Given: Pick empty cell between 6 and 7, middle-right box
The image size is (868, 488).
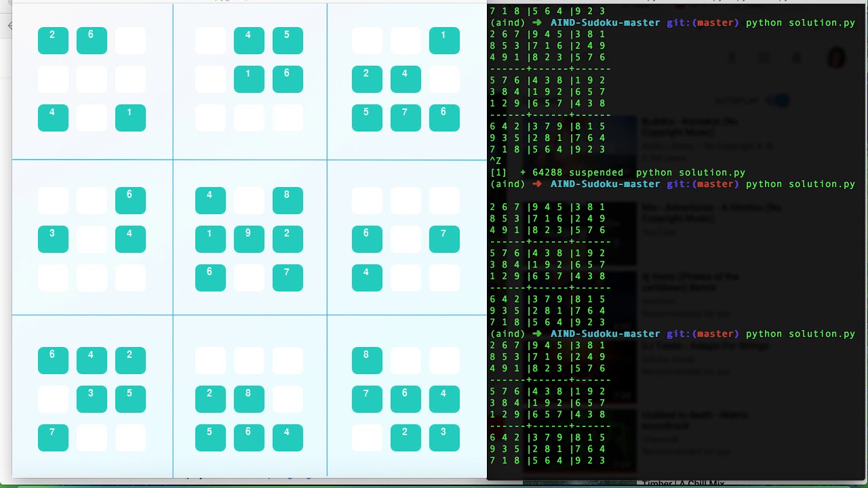Looking at the screenshot, I should pos(406,239).
